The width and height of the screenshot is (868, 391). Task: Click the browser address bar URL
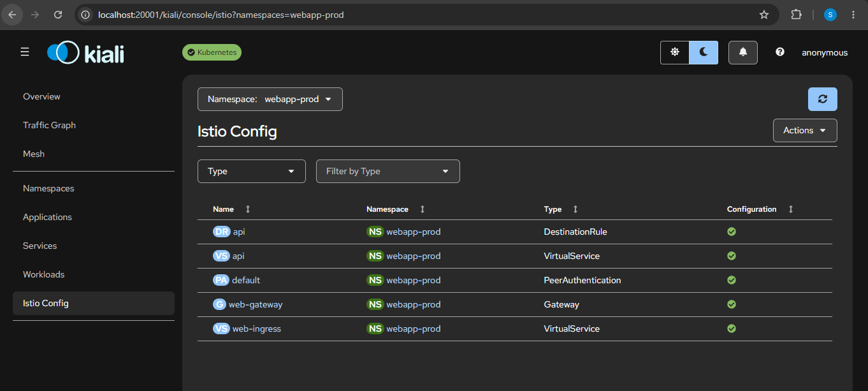221,15
